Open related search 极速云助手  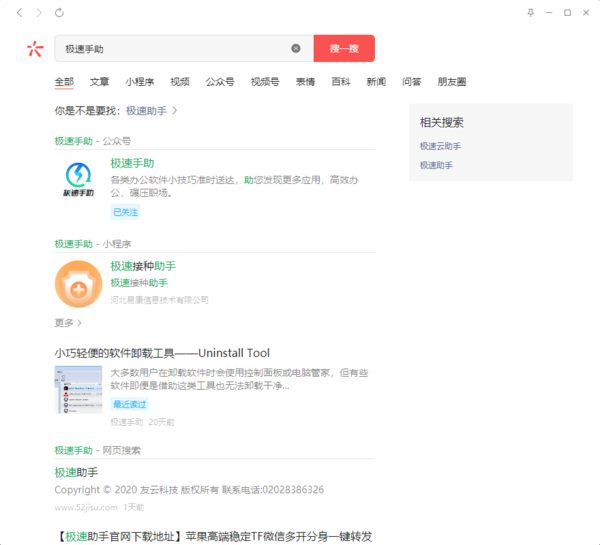[439, 146]
